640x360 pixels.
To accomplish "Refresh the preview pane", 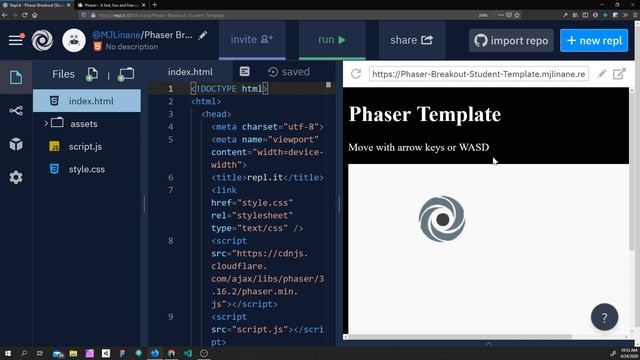I will tap(356, 74).
